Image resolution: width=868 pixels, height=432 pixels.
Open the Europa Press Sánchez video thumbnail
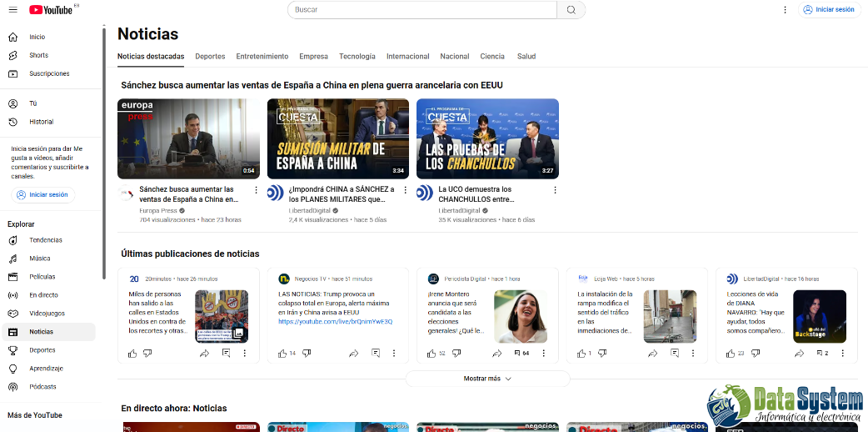tap(189, 138)
